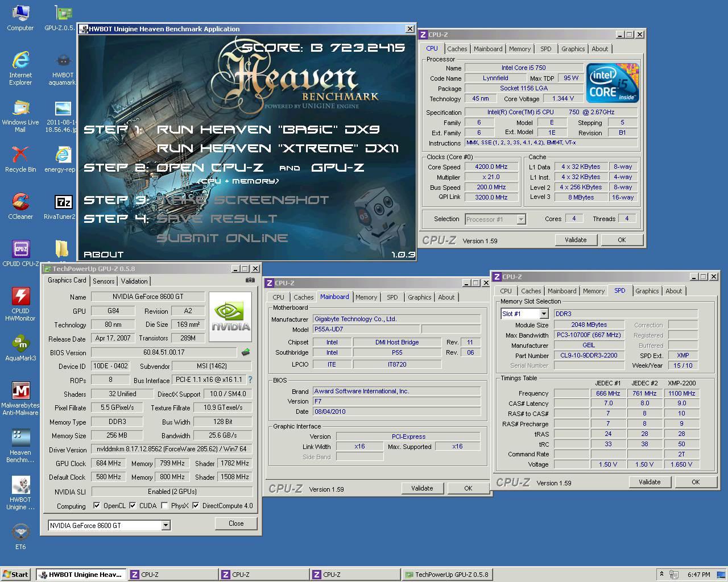Click the GPU-Z camera screenshot icon
728x582 pixels.
click(x=250, y=280)
